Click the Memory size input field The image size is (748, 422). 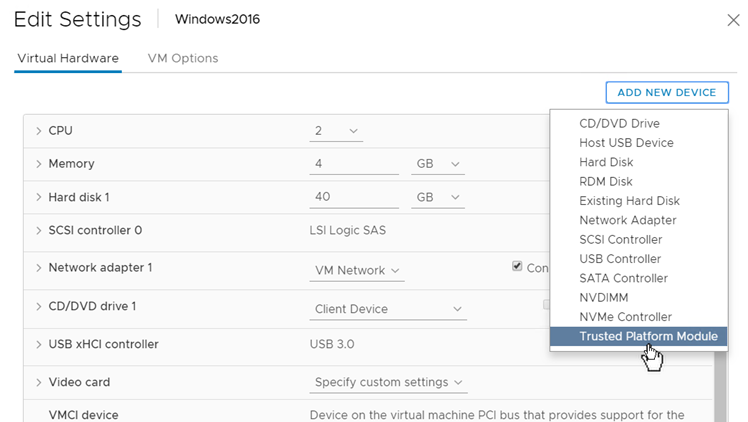354,164
